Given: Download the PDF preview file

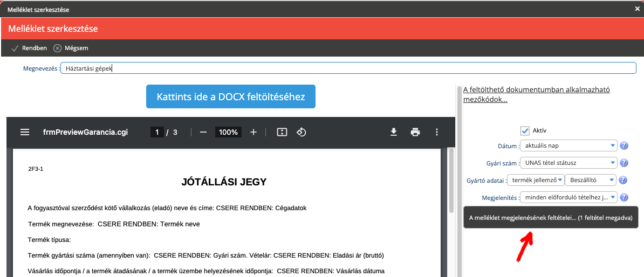Looking at the screenshot, I should click(394, 132).
